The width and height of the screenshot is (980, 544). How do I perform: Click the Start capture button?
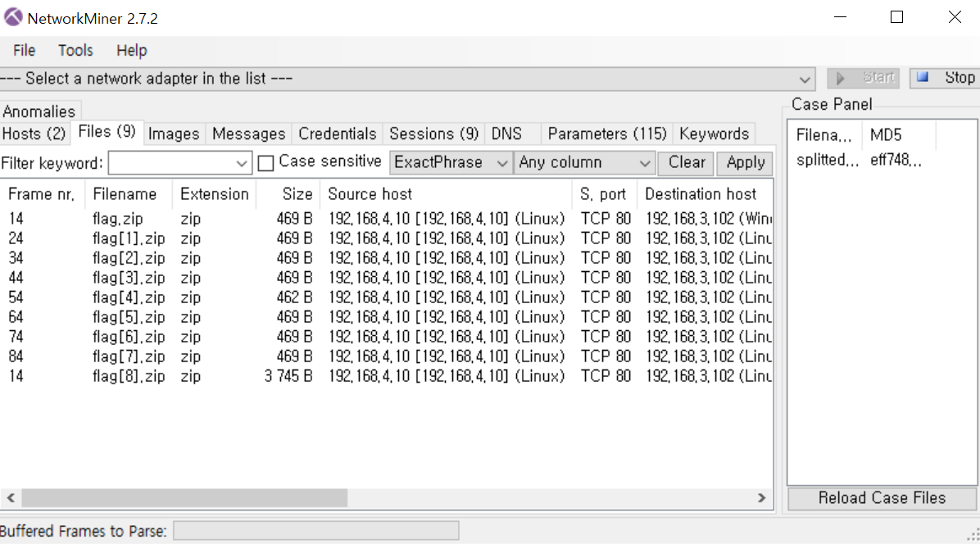point(864,78)
